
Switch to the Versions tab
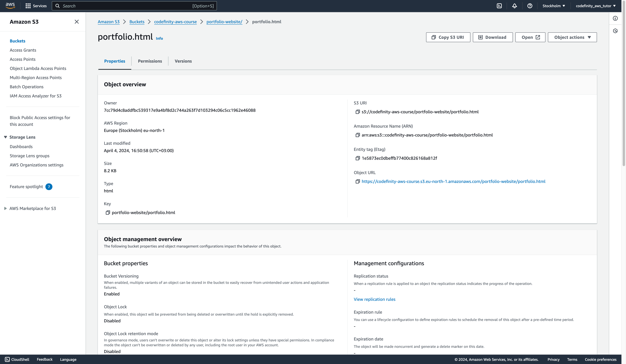(x=183, y=61)
